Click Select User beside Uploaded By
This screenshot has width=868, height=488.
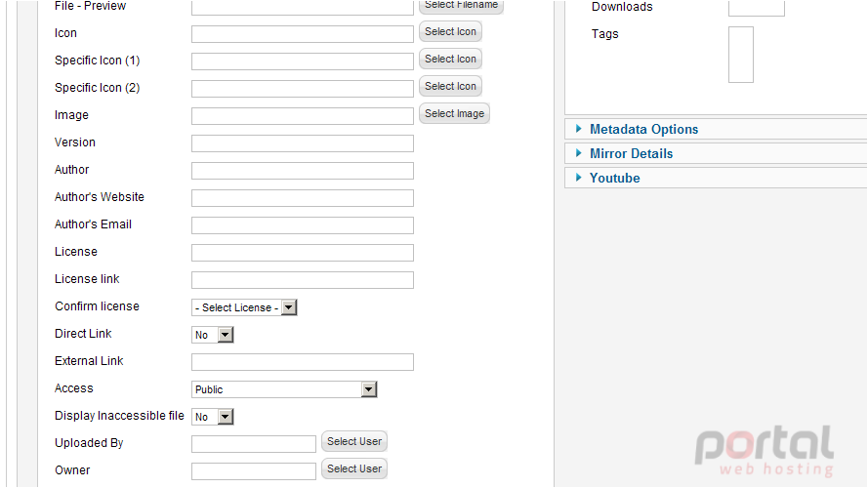tap(354, 441)
